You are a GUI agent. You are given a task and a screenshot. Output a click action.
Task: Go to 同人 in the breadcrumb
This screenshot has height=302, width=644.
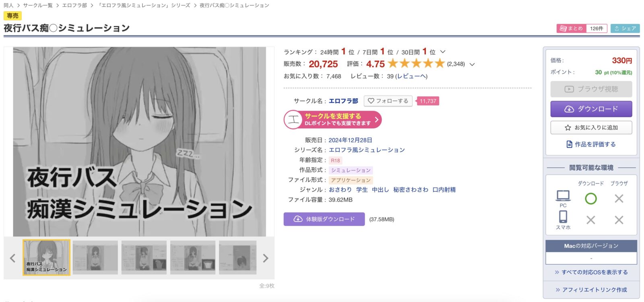pos(8,5)
